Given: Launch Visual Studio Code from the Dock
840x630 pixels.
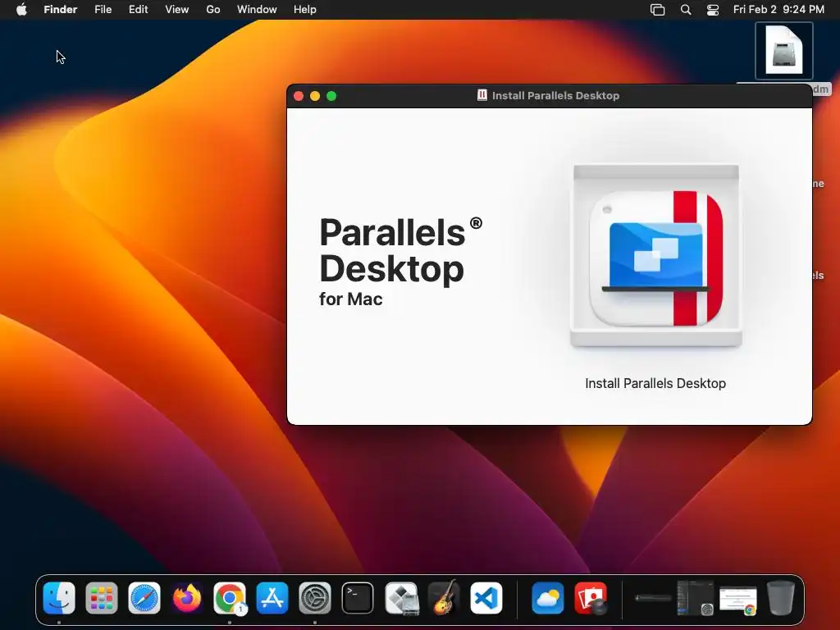Looking at the screenshot, I should (x=486, y=598).
